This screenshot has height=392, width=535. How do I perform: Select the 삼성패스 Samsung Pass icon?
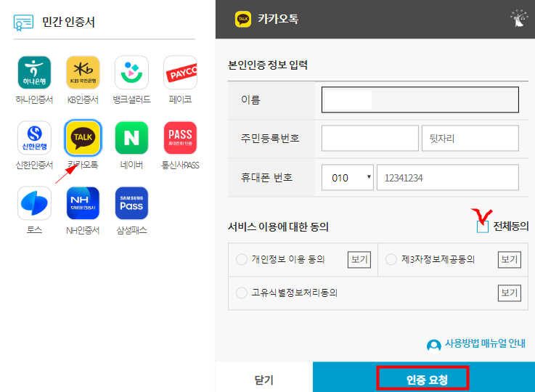tap(131, 203)
